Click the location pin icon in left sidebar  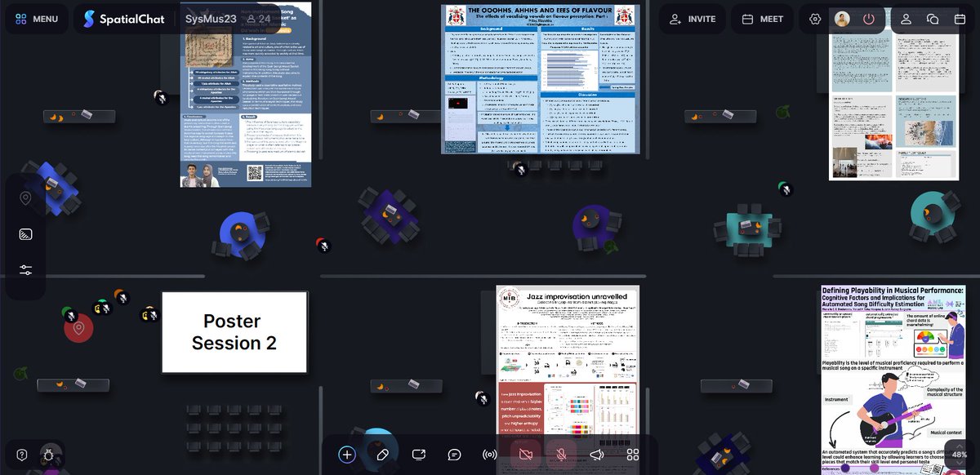(25, 198)
